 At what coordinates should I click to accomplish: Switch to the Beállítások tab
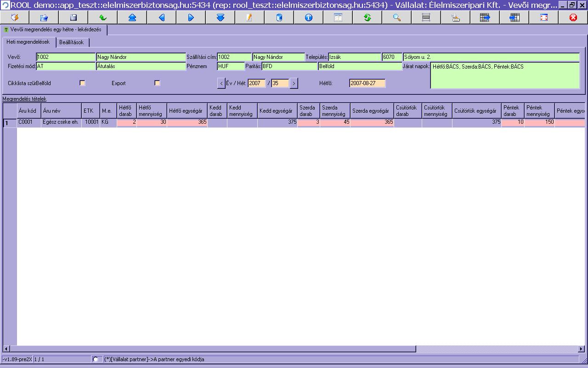pos(72,42)
